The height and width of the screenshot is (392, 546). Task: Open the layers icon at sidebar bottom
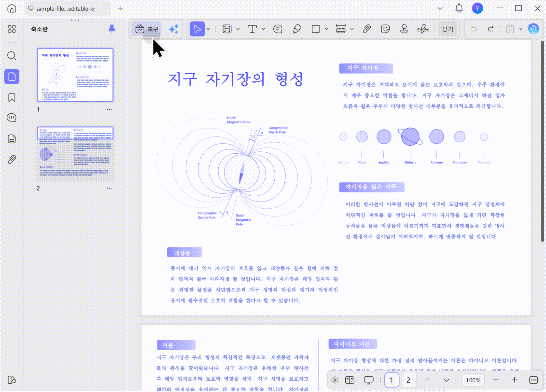point(12,380)
